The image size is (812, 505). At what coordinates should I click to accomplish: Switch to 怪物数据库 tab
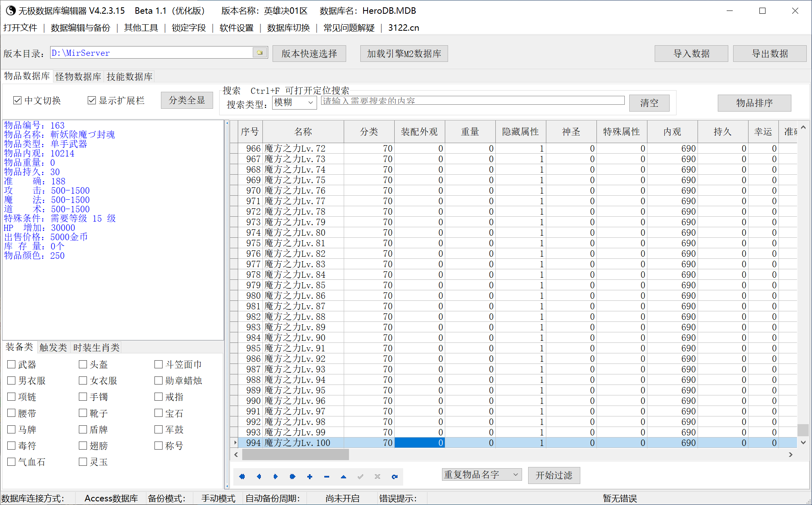coord(78,76)
